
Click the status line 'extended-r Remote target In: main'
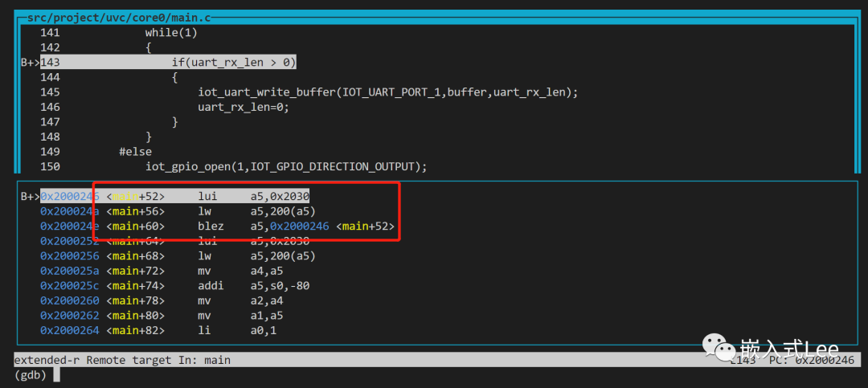[x=122, y=361]
